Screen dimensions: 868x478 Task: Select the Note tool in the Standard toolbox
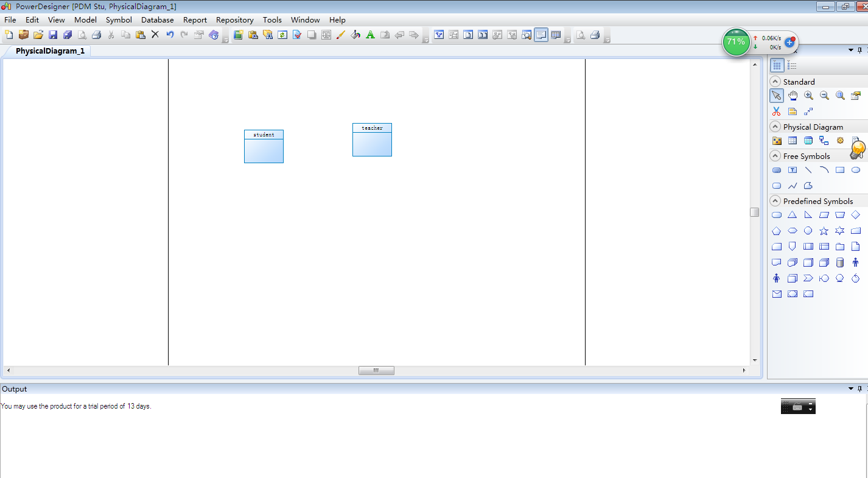793,111
